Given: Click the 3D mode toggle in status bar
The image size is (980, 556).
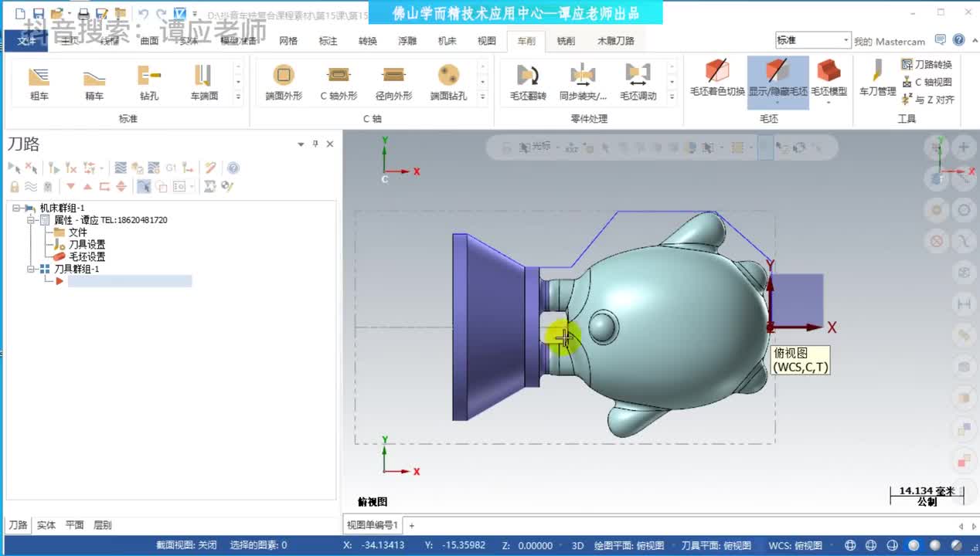Looking at the screenshot, I should click(577, 545).
